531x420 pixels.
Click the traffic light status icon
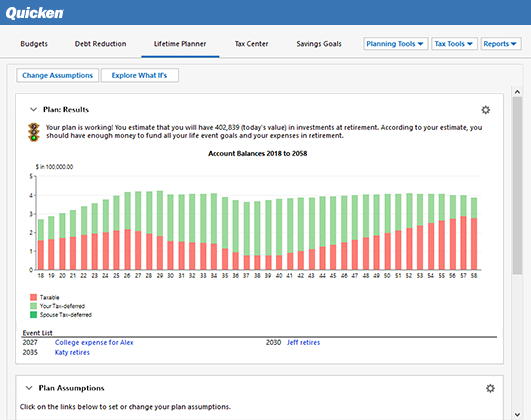34,132
